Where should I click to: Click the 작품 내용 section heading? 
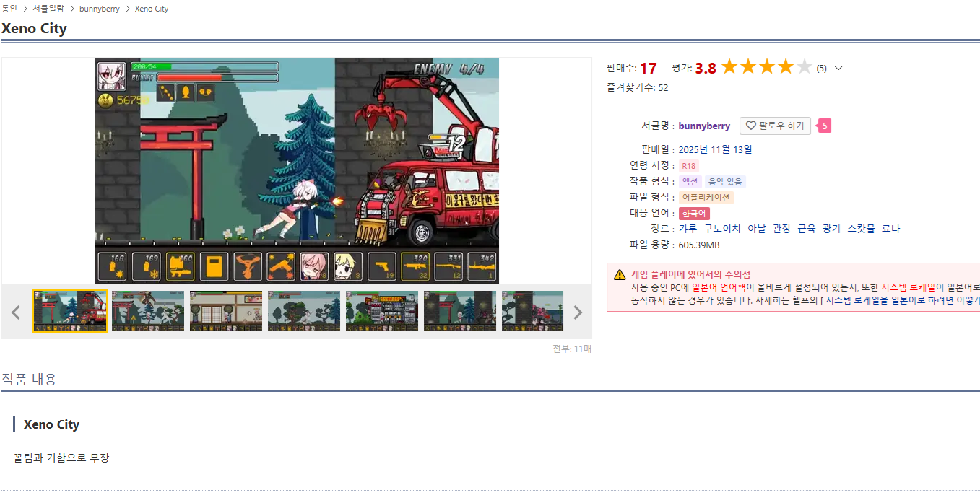[29, 379]
